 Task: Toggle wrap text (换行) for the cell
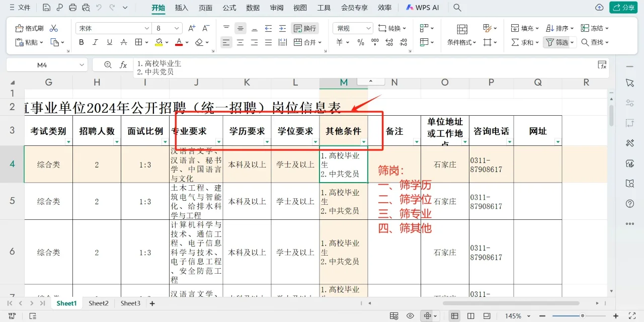point(304,28)
